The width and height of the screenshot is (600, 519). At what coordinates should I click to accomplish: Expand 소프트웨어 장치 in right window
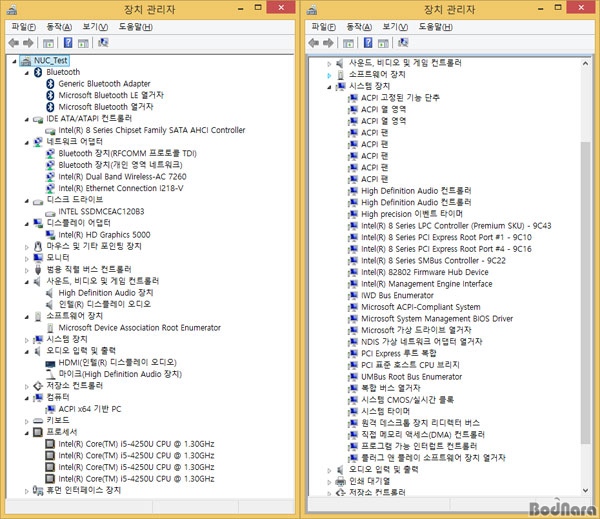329,75
